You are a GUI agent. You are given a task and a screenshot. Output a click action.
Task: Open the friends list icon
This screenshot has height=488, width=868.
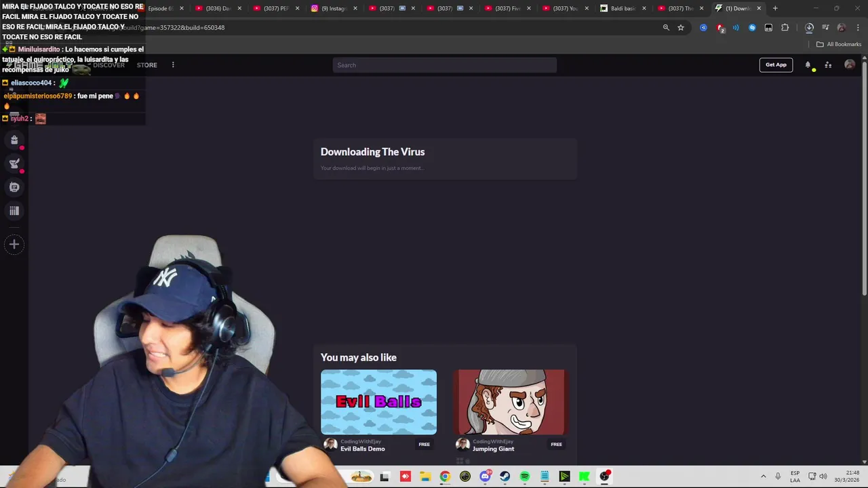(x=828, y=65)
